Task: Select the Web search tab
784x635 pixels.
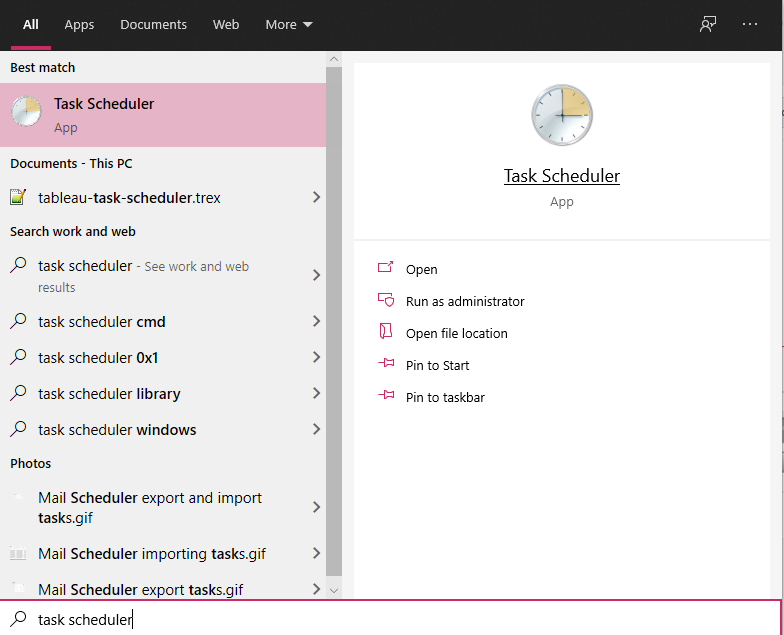Action: click(226, 25)
